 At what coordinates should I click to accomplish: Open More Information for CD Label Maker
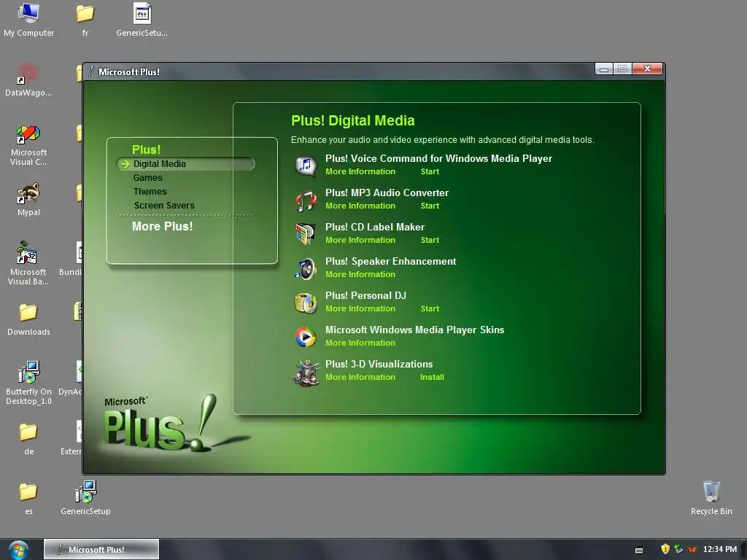point(360,240)
